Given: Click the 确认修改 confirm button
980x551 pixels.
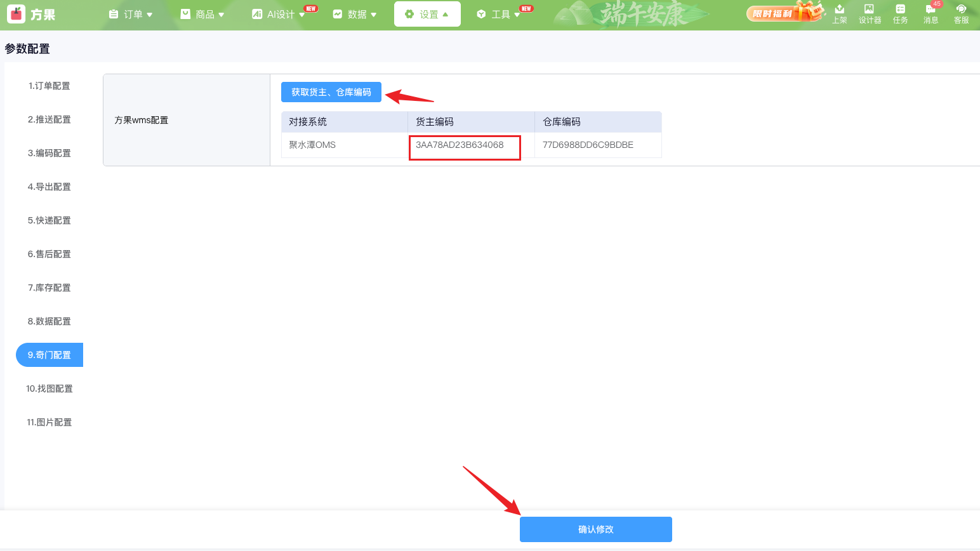Looking at the screenshot, I should pos(596,529).
